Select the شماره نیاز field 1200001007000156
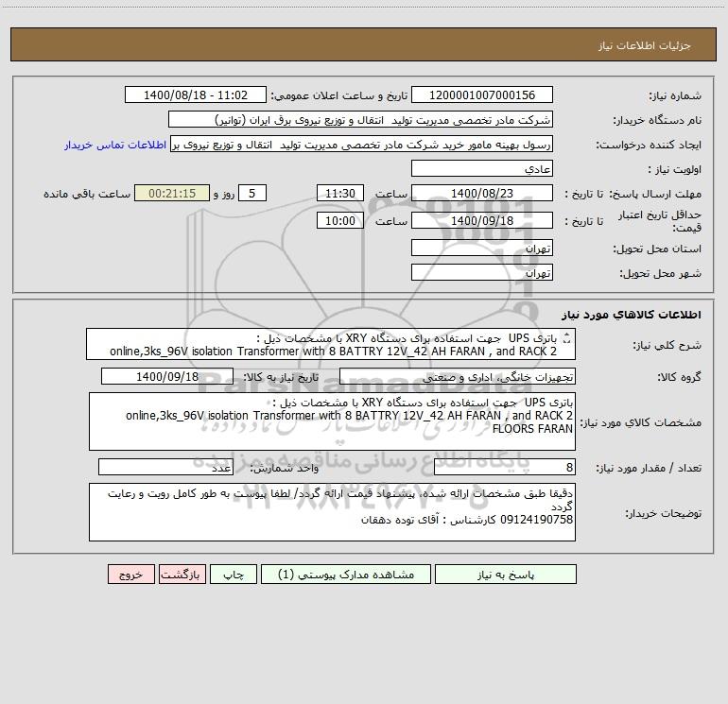The width and height of the screenshot is (728, 704). click(482, 94)
